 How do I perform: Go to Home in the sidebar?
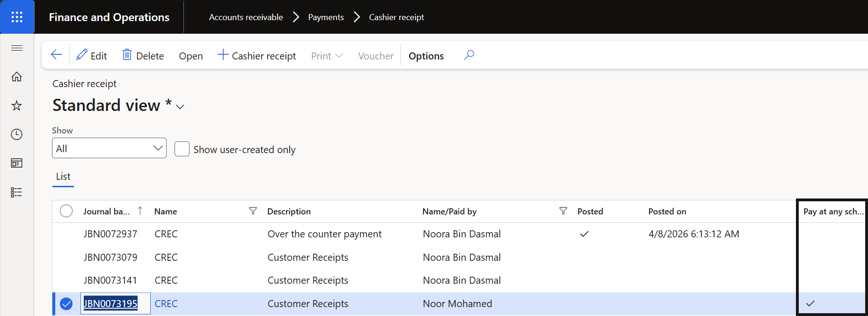click(17, 77)
